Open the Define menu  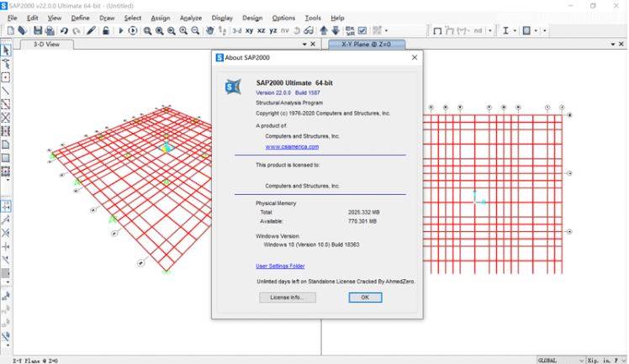point(80,18)
